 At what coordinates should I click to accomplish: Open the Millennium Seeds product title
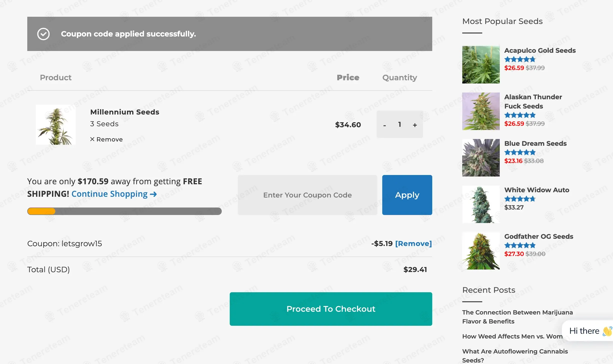pos(125,112)
